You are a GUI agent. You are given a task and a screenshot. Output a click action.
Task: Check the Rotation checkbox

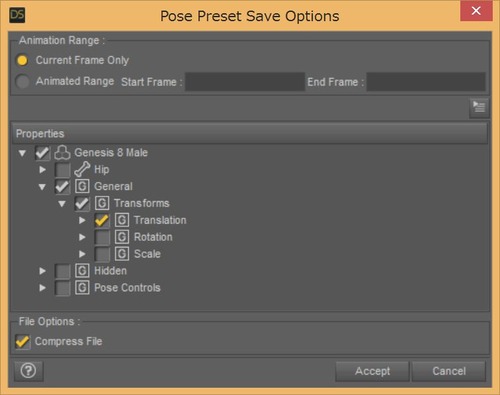coord(102,237)
